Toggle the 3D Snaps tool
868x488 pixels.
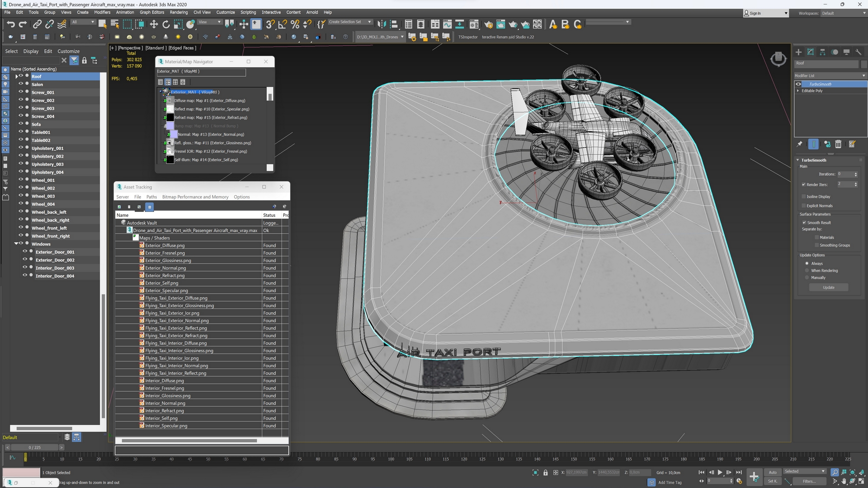270,24
